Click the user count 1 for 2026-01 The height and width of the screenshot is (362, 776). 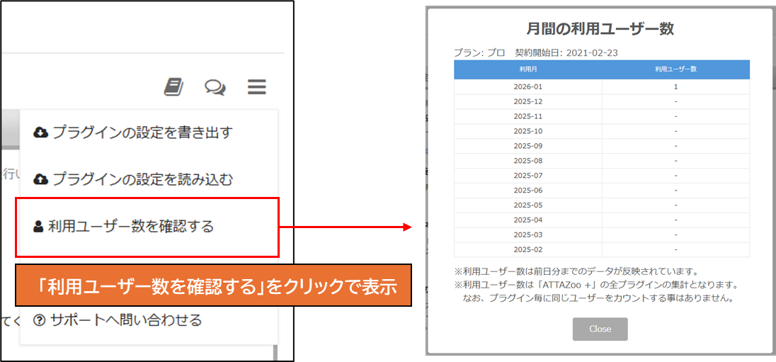coord(676,87)
